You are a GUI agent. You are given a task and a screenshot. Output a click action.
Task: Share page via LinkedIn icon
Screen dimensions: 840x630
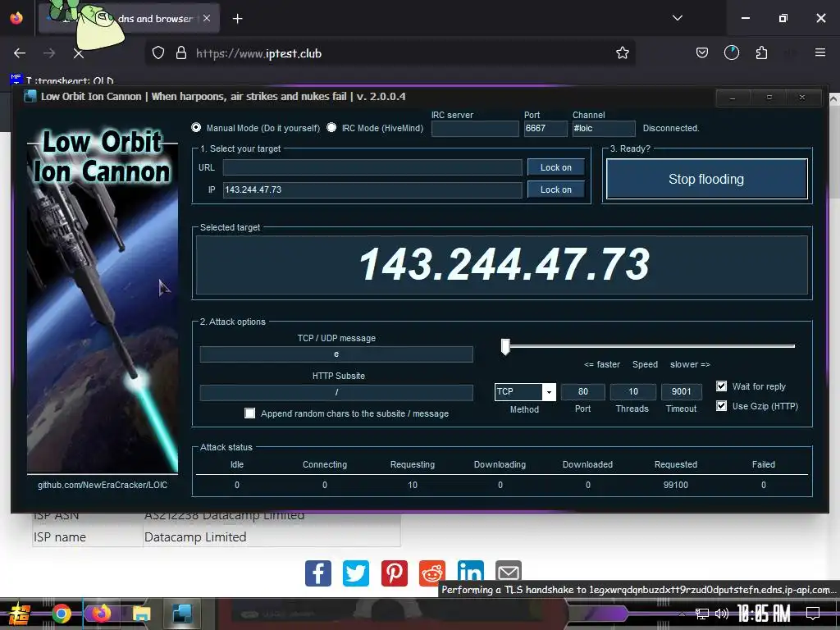[x=470, y=571]
